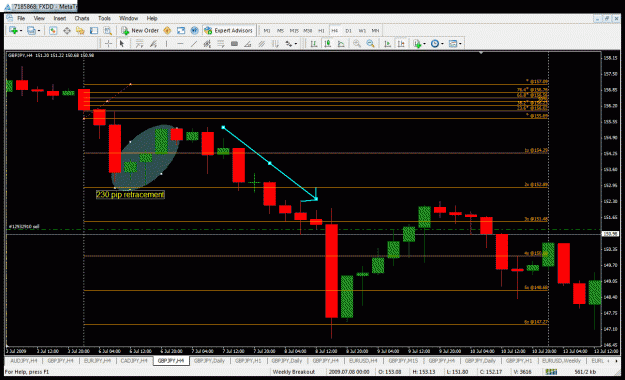Toggle the Chart Shift button
Image resolution: width=625 pixels, height=380 pixels.
coord(401,43)
